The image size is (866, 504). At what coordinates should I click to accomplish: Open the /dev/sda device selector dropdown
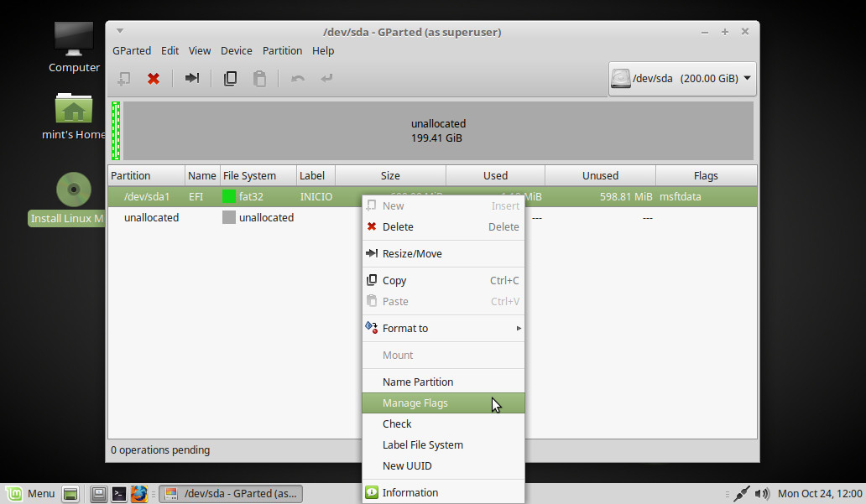click(681, 79)
